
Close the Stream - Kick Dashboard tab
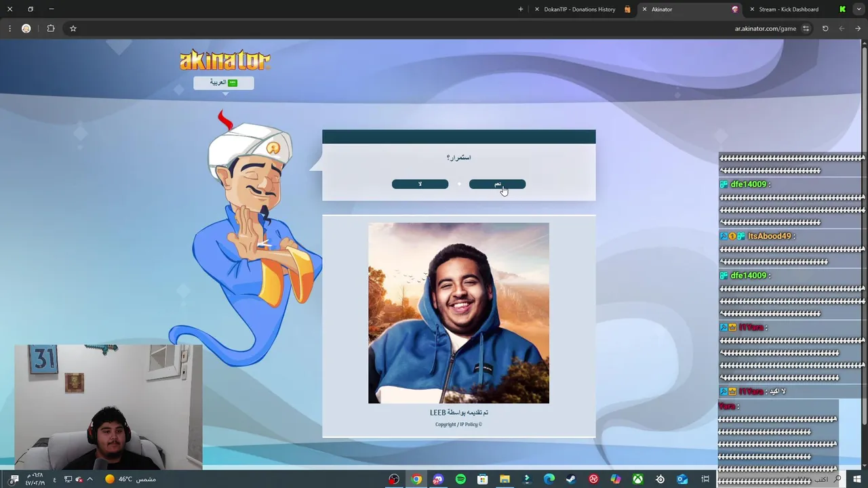coord(752,9)
